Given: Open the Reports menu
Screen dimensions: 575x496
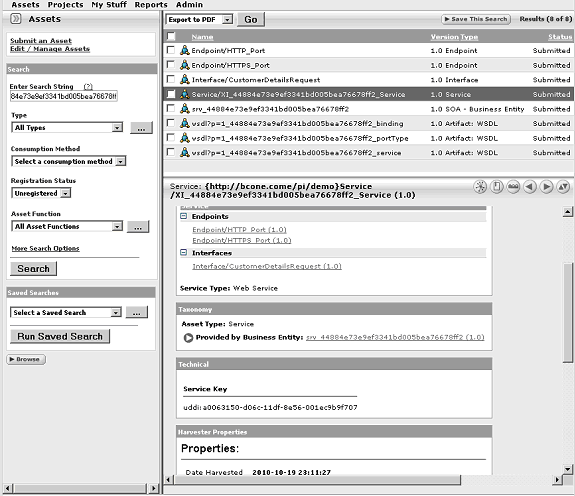Looking at the screenshot, I should click(x=151, y=5).
